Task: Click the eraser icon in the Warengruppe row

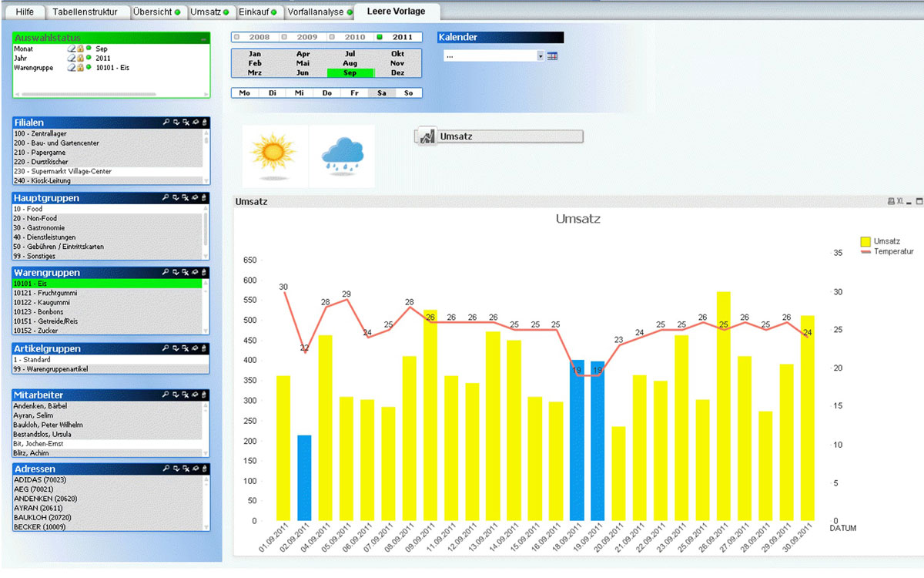Action: pyautogui.click(x=71, y=68)
